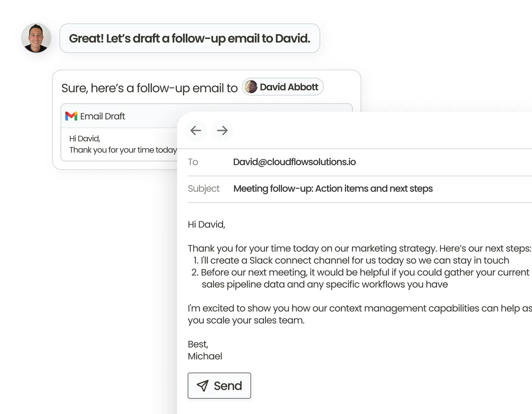Open the David Abbott contact chip
The image size is (532, 414).
click(x=283, y=87)
